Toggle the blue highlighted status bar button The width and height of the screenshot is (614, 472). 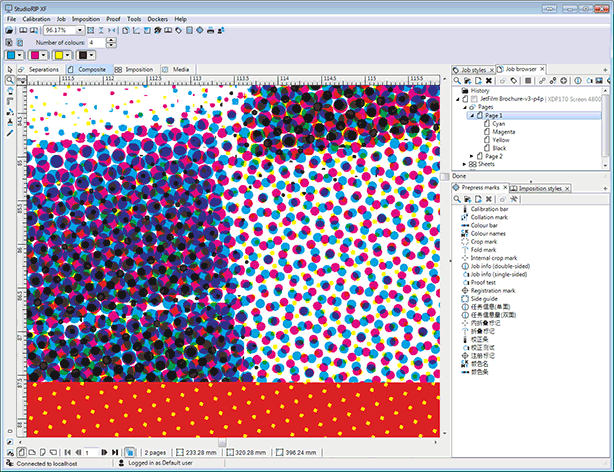point(130,452)
